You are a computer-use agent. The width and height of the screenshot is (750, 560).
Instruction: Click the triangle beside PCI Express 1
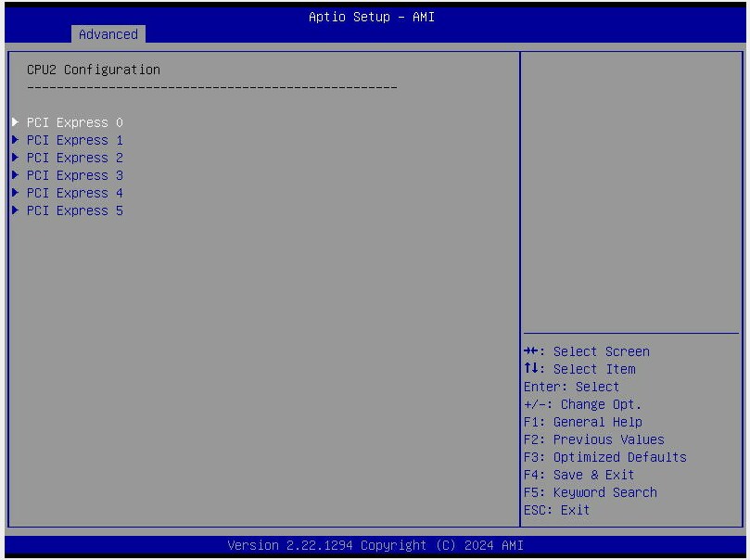click(x=15, y=139)
